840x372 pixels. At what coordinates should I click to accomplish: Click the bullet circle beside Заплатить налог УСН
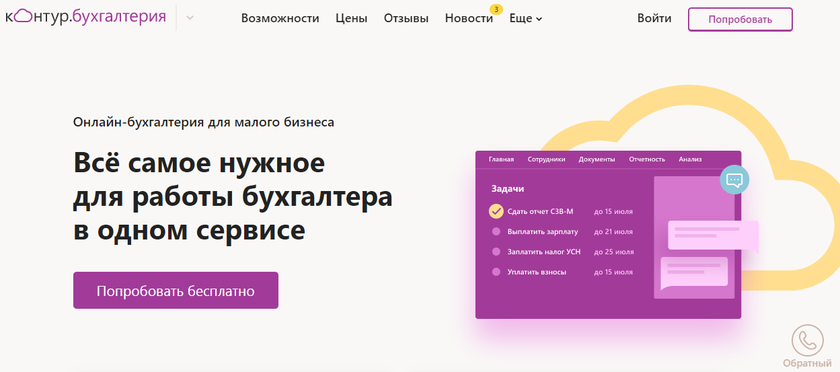[496, 251]
